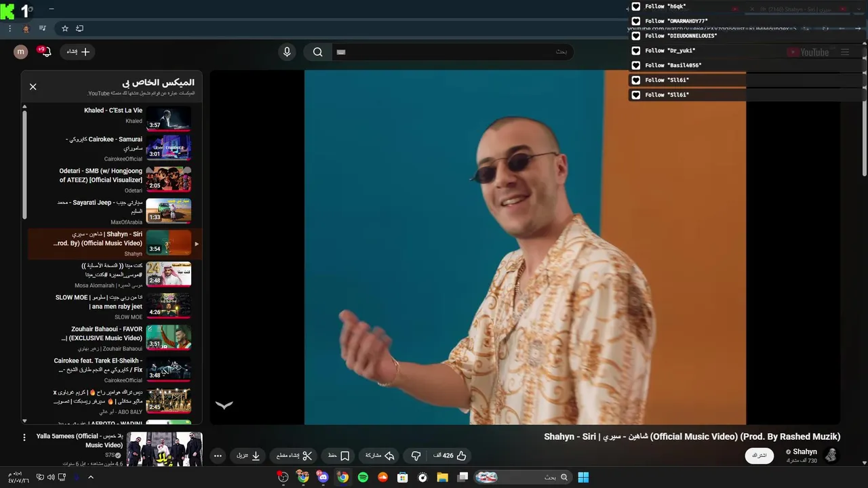Image resolution: width=868 pixels, height=488 pixels.
Task: Close the My Mix playlist panel
Action: [x=33, y=86]
